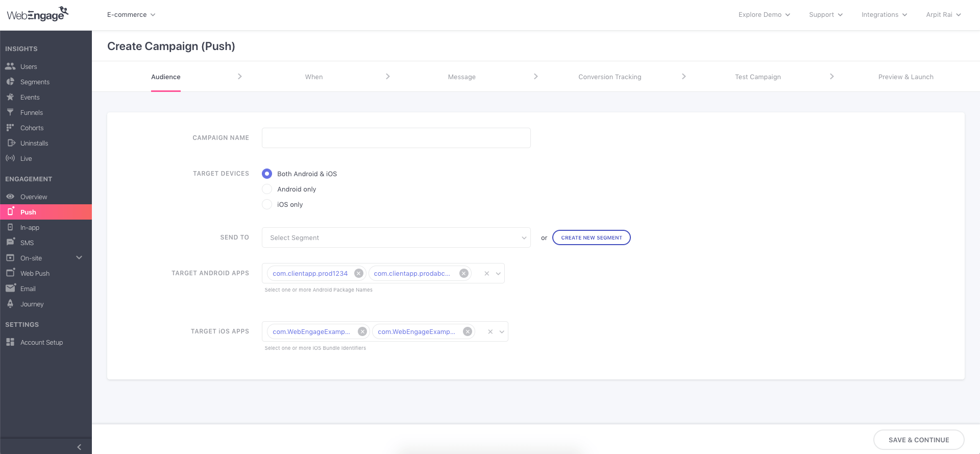
Task: Open the E-commerce project dropdown
Action: [x=131, y=15]
